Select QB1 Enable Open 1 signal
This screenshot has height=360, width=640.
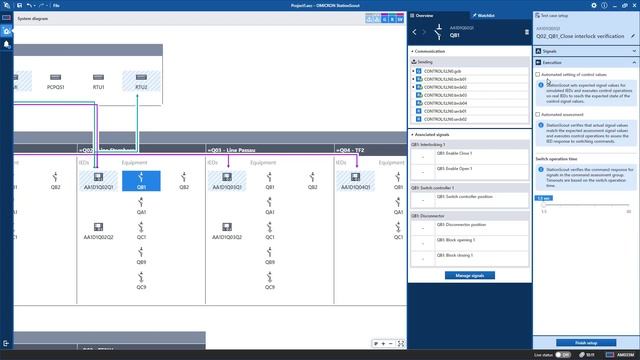coord(470,172)
